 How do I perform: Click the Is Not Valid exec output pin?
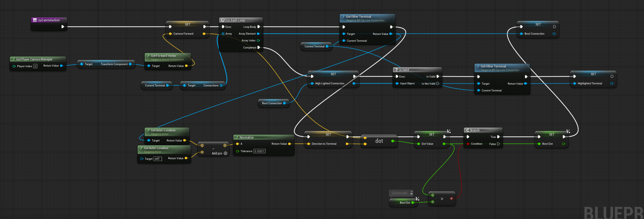[438, 83]
